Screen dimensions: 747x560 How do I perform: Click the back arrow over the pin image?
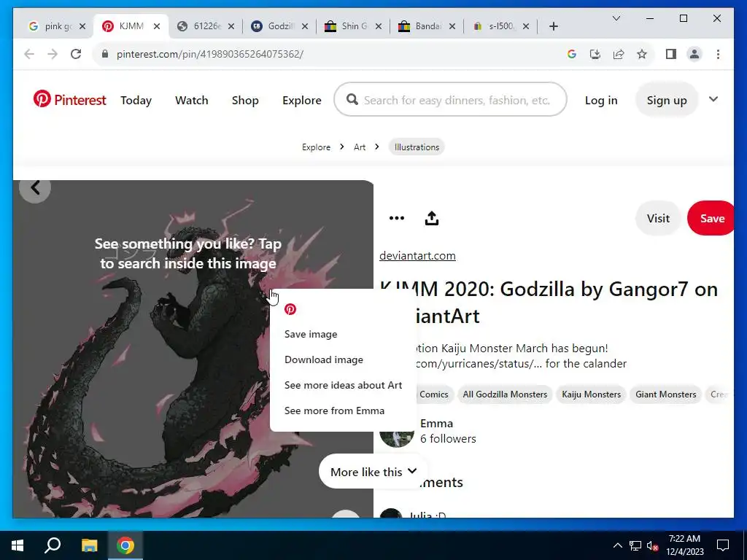click(x=35, y=187)
